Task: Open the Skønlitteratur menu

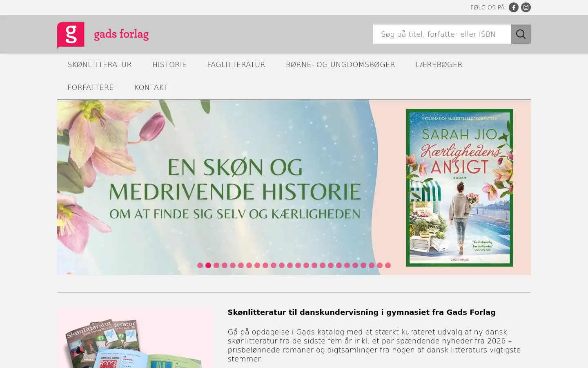Action: (x=100, y=65)
